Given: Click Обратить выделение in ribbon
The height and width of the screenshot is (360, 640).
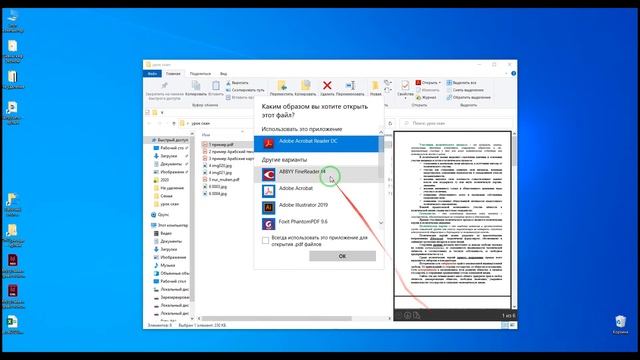Looking at the screenshot, I should click(x=469, y=98).
